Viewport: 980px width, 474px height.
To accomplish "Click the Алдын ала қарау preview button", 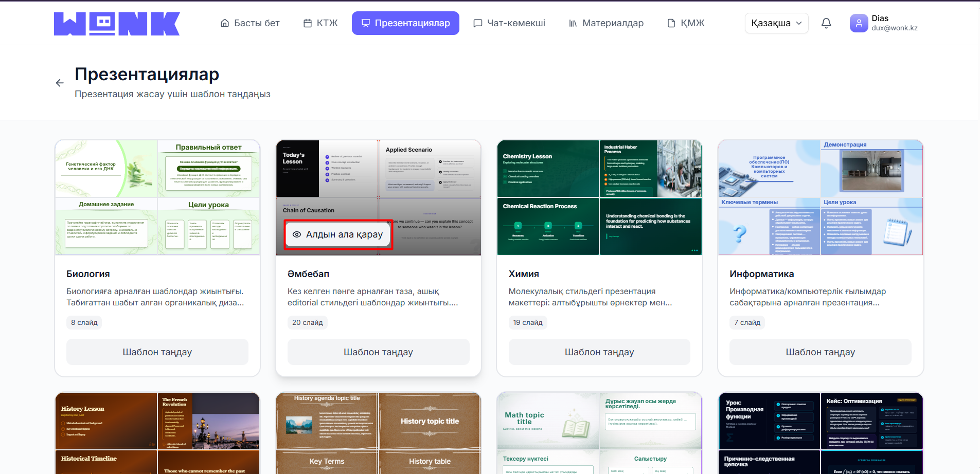I will [338, 234].
